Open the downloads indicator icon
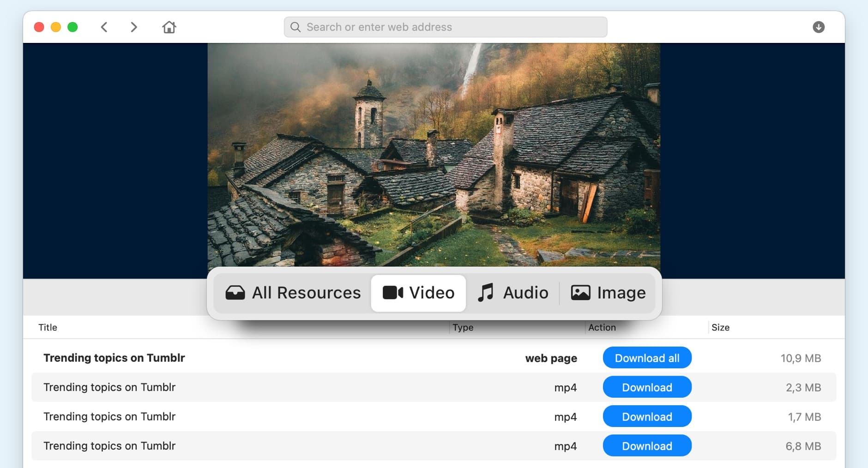 pos(818,27)
